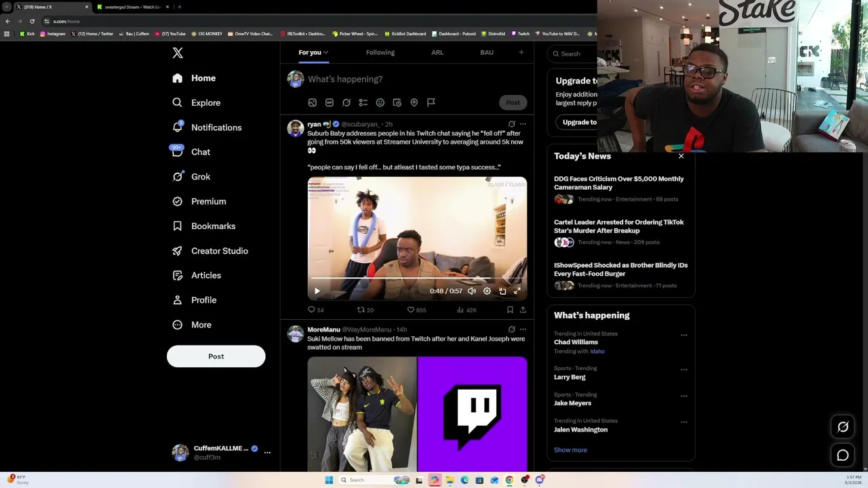868x488 pixels.
Task: Open Windows Start menu
Action: [x=329, y=480]
